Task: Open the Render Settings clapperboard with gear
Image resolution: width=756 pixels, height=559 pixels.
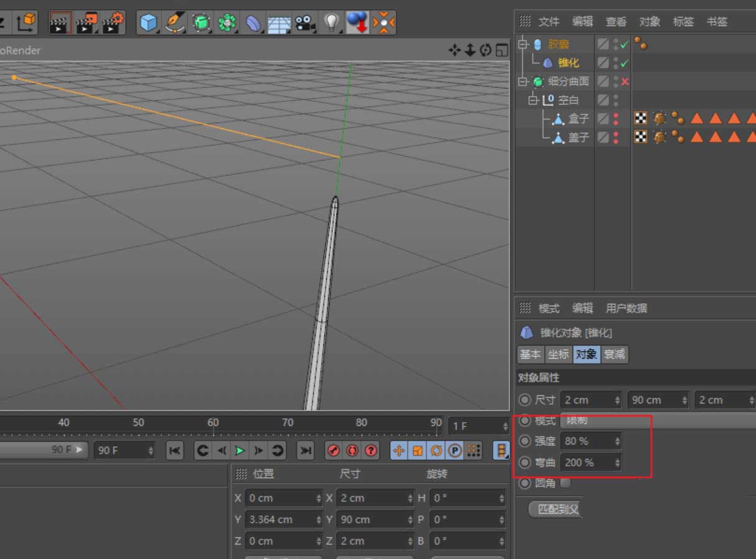Action: (113, 23)
